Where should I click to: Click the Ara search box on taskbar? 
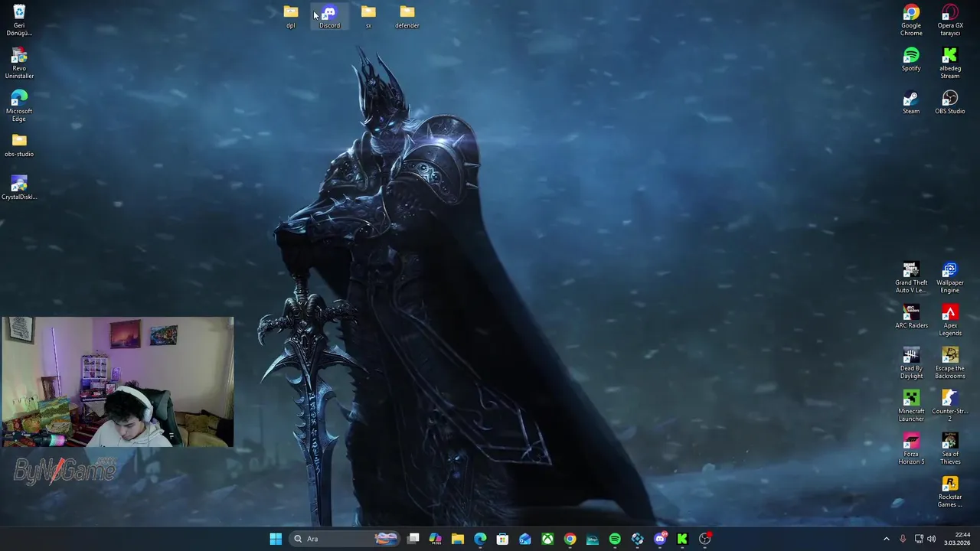(x=345, y=539)
